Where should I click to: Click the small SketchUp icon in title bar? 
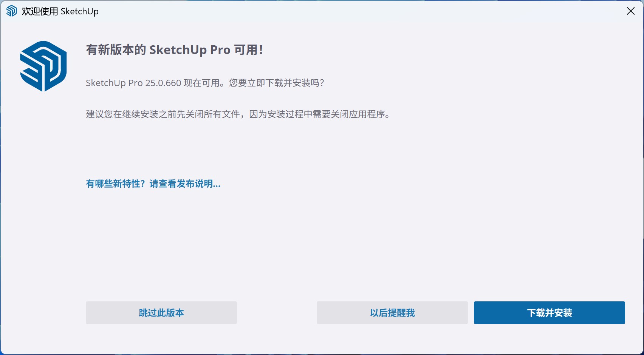pyautogui.click(x=12, y=11)
